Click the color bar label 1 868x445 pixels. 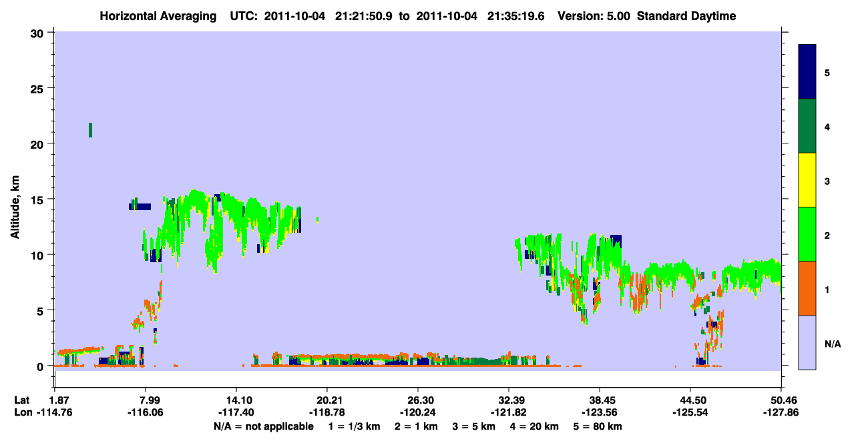click(x=827, y=289)
